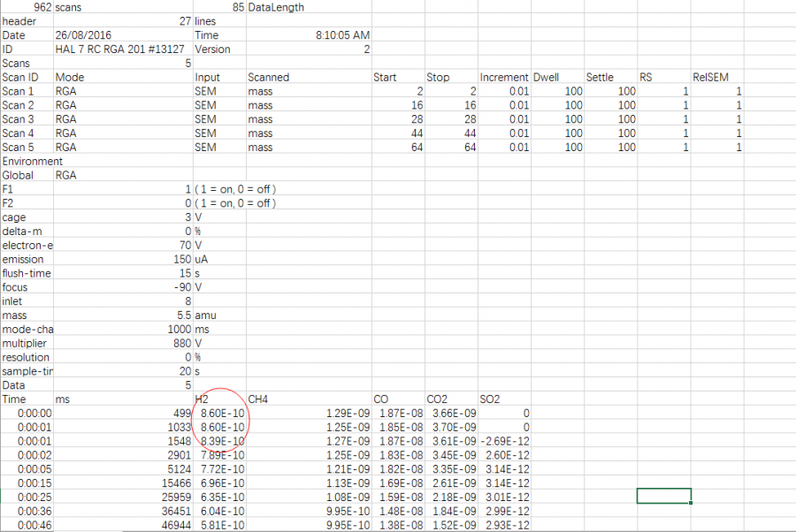Click the amu unit cell
Viewport: 796px width, 532px height.
click(x=220, y=315)
